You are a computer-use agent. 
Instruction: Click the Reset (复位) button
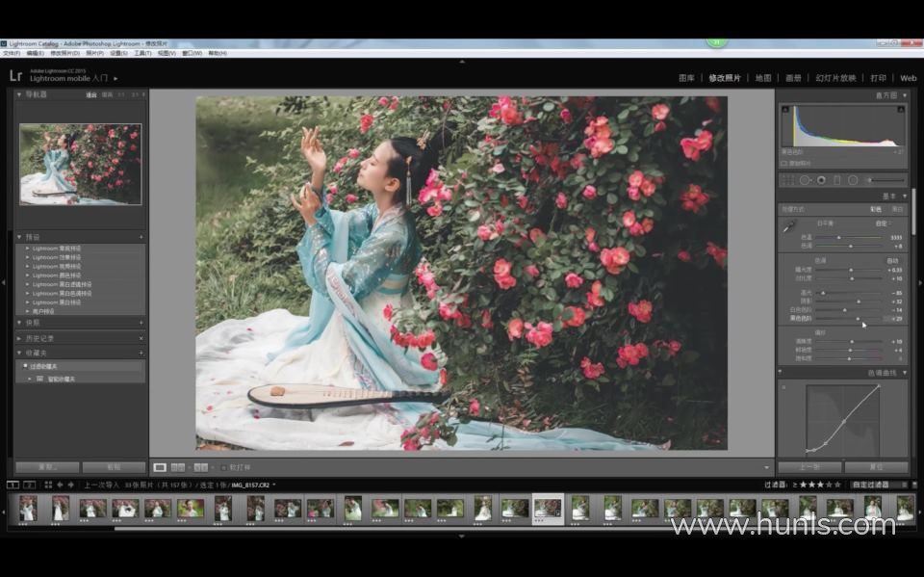876,466
